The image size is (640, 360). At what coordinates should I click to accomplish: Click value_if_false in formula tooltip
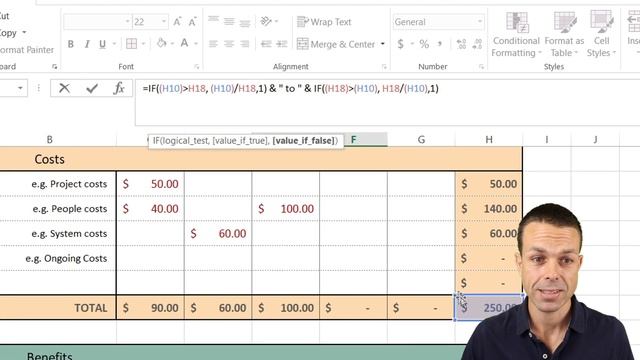tap(303, 141)
